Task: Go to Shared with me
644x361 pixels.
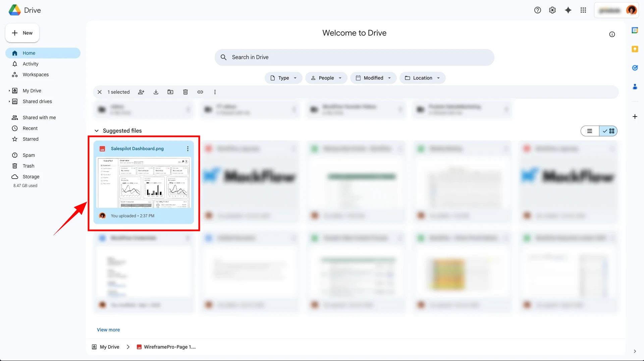Action: click(x=39, y=118)
